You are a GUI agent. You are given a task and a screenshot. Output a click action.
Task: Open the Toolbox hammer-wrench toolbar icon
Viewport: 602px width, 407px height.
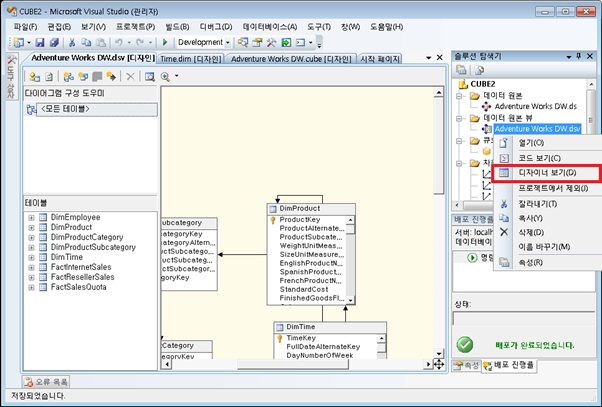pyautogui.click(x=271, y=42)
